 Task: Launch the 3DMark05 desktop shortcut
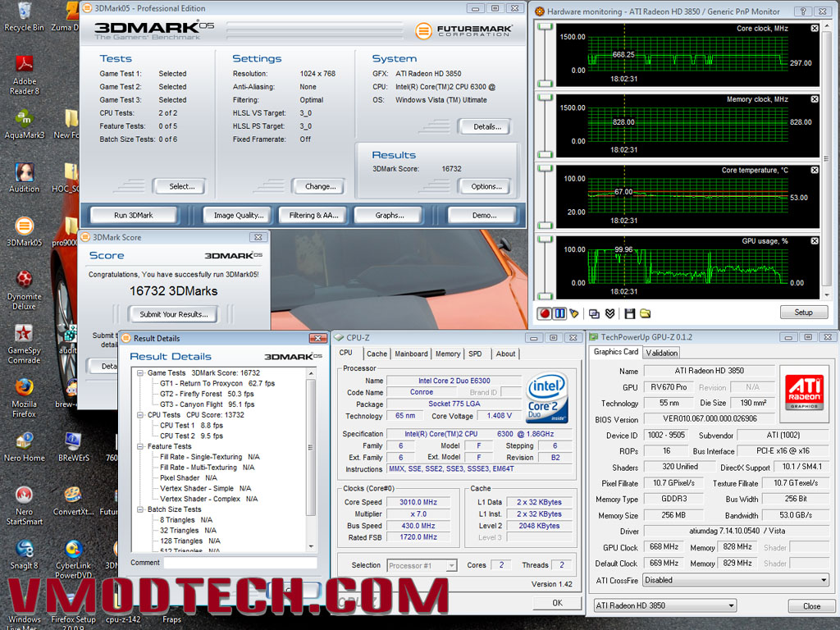click(x=24, y=231)
